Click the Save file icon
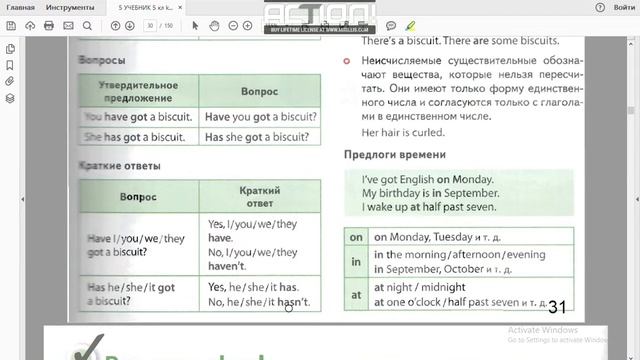 11,26
